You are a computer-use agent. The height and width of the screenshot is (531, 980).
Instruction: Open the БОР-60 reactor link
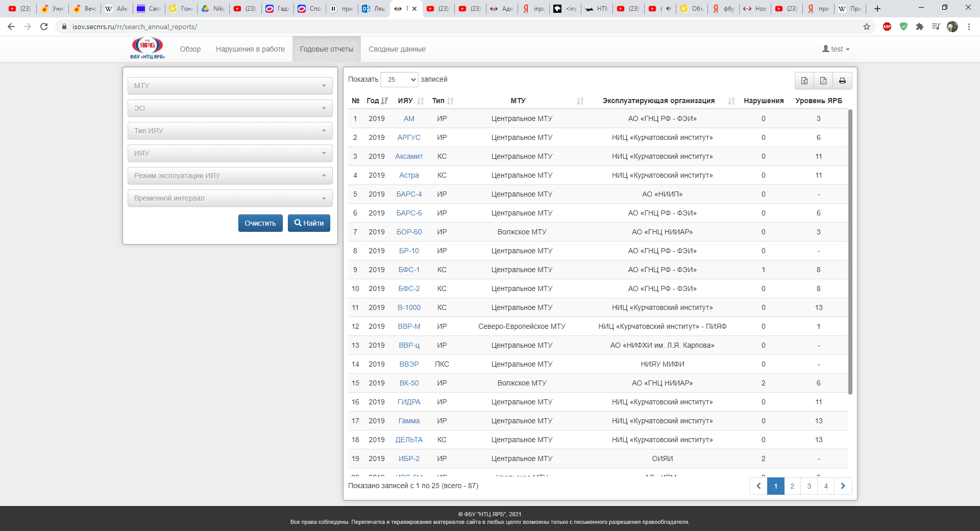[409, 232]
